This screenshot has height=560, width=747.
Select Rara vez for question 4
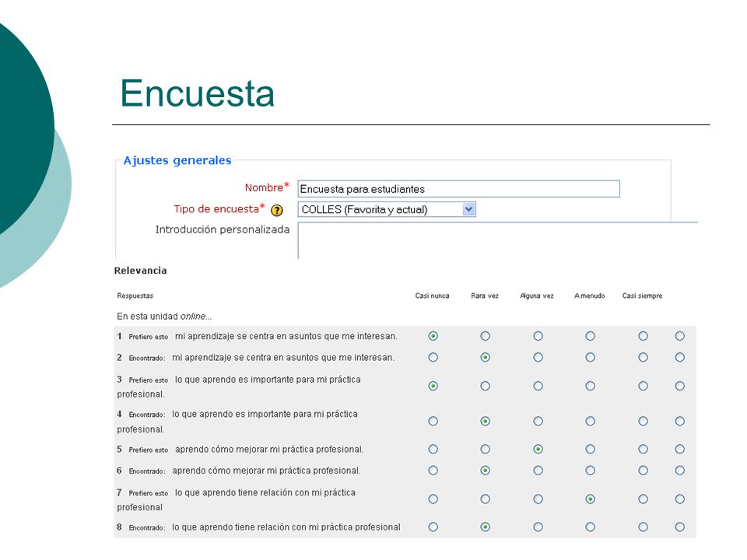485,421
